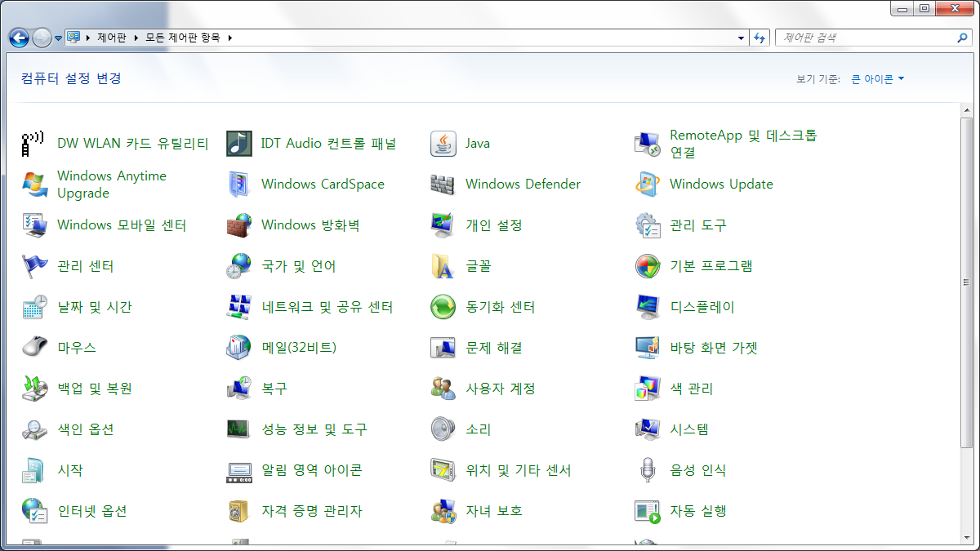
Task: Open the 큰 아이콘 view dropdown
Action: [x=878, y=79]
